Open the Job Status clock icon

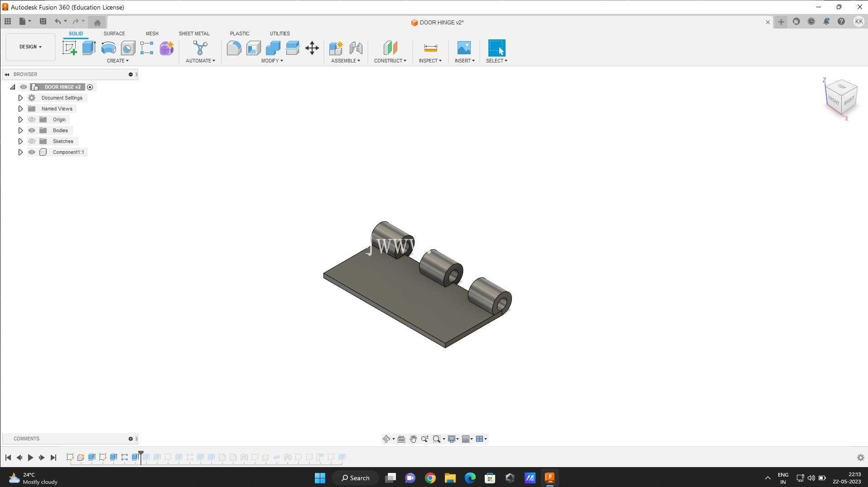tap(811, 21)
